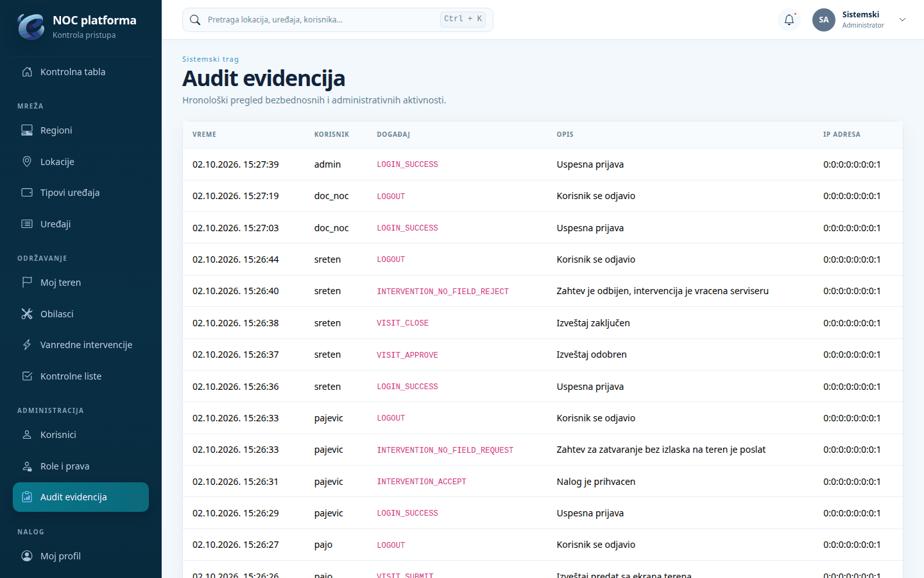Click the search magnifier icon
924x578 pixels.
coord(195,20)
